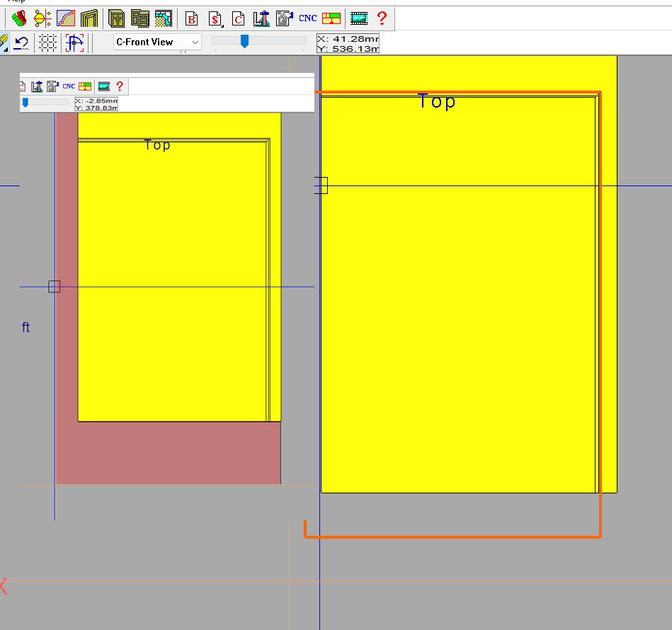
Task: Click the zoom slider beside the view dropdown
Action: [244, 42]
